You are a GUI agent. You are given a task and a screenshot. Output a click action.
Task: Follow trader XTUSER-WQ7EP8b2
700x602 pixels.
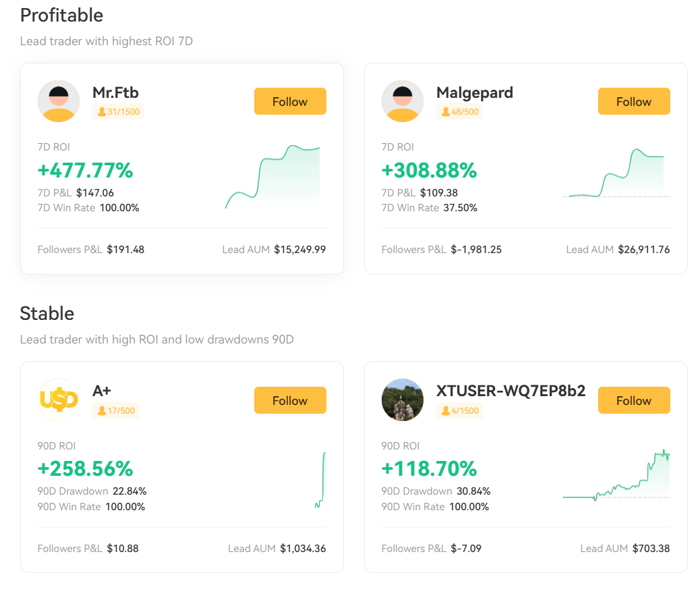(634, 400)
